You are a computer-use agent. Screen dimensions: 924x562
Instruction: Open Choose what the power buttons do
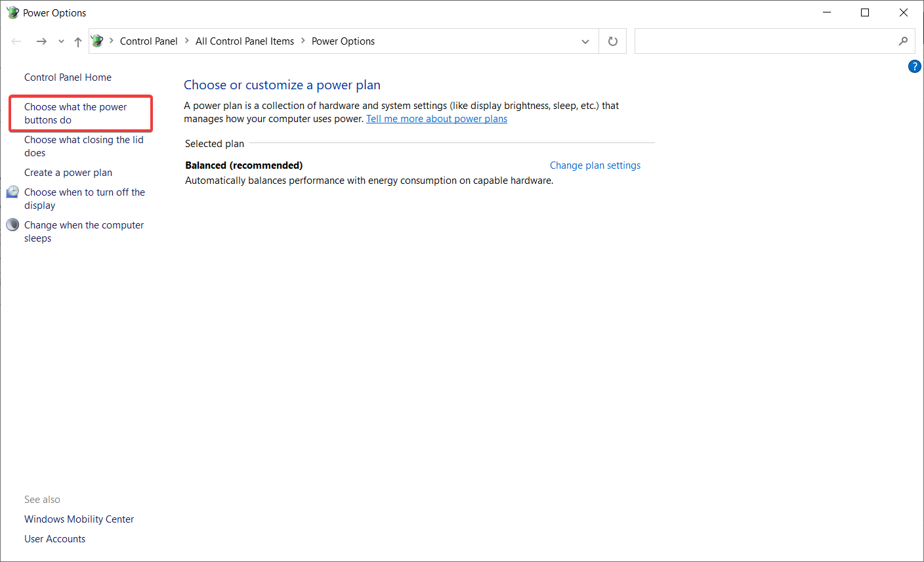pos(75,114)
